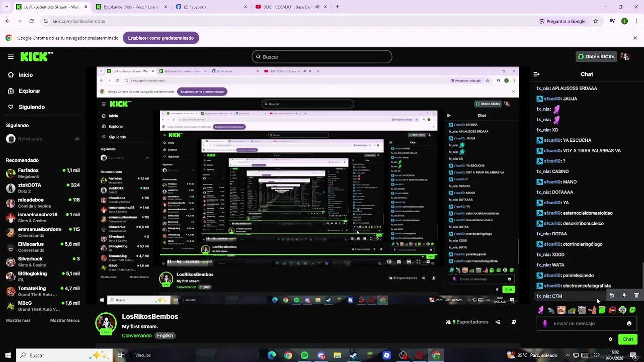644x362 pixels.
Task: Collapse list with Mostrar Menos
Action: point(65,320)
